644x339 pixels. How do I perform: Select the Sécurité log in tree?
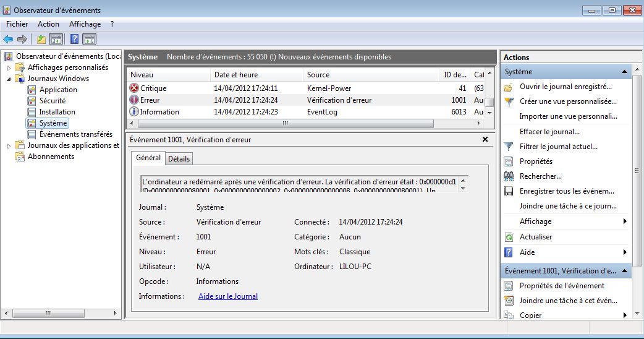tap(52, 101)
